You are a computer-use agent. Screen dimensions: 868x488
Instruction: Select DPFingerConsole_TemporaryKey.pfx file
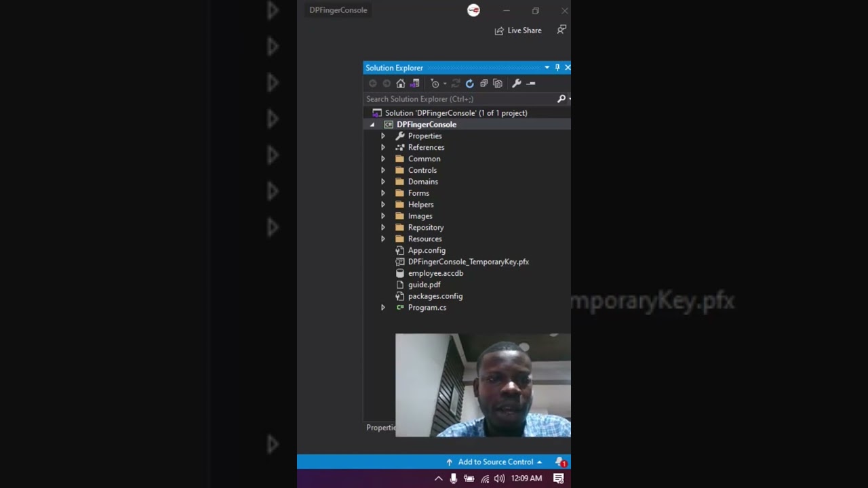pyautogui.click(x=468, y=262)
